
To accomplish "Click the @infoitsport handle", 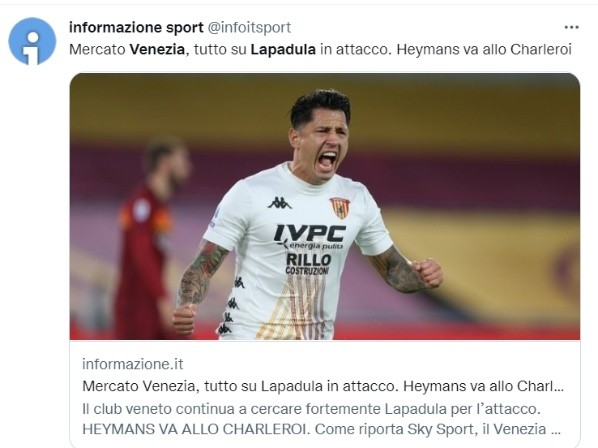I will point(249,27).
